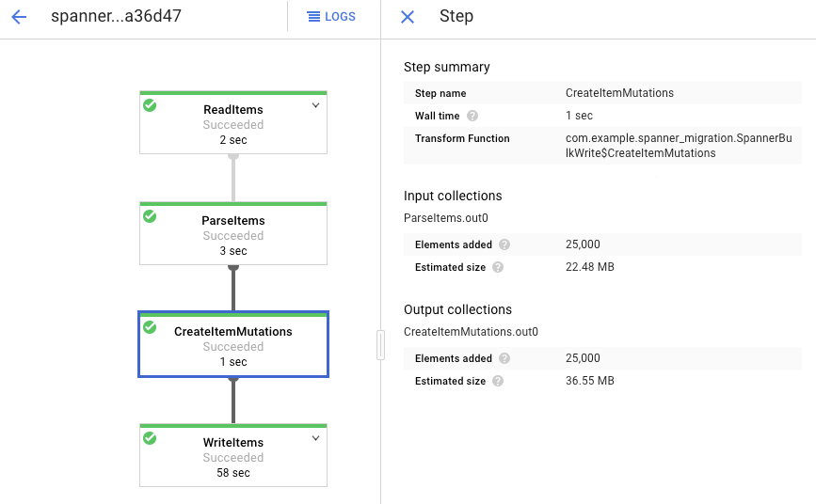Open the job LOGS
Viewport: 816px width, 504px height.
coord(332,17)
